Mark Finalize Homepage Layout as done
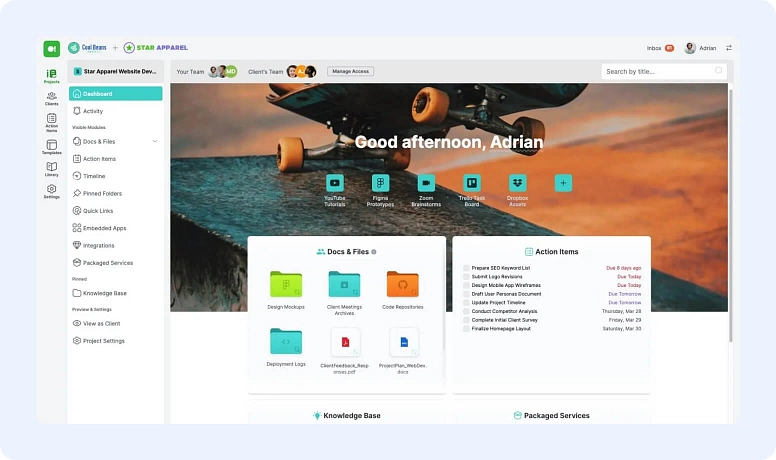 pyautogui.click(x=466, y=328)
